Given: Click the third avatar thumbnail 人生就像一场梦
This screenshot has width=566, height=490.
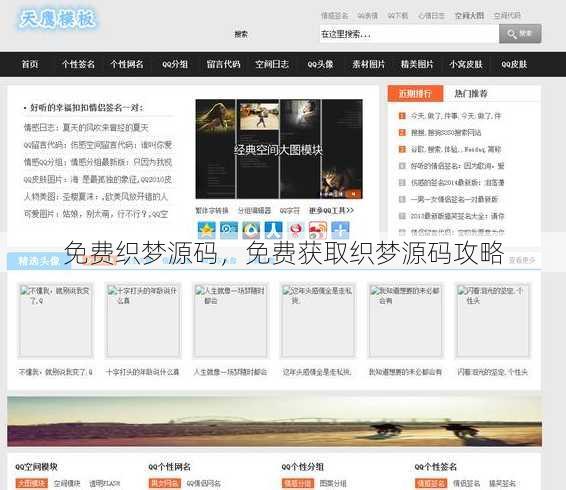Looking at the screenshot, I should coord(230,320).
